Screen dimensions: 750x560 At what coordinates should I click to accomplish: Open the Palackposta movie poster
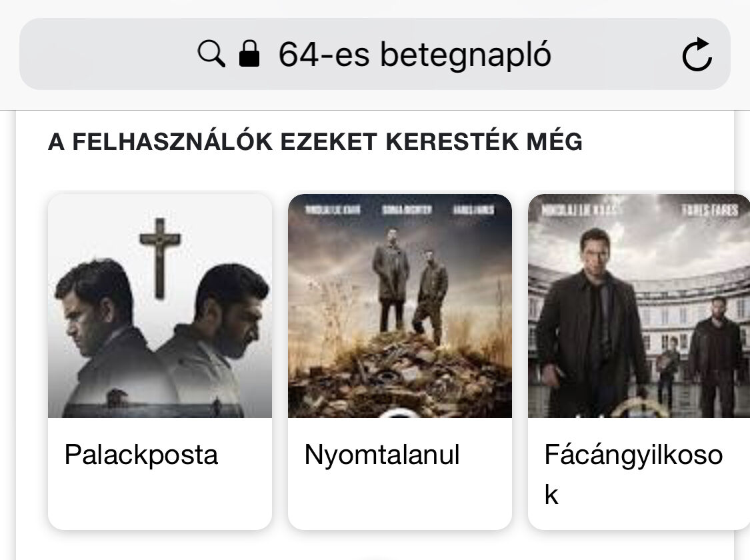pos(160,306)
